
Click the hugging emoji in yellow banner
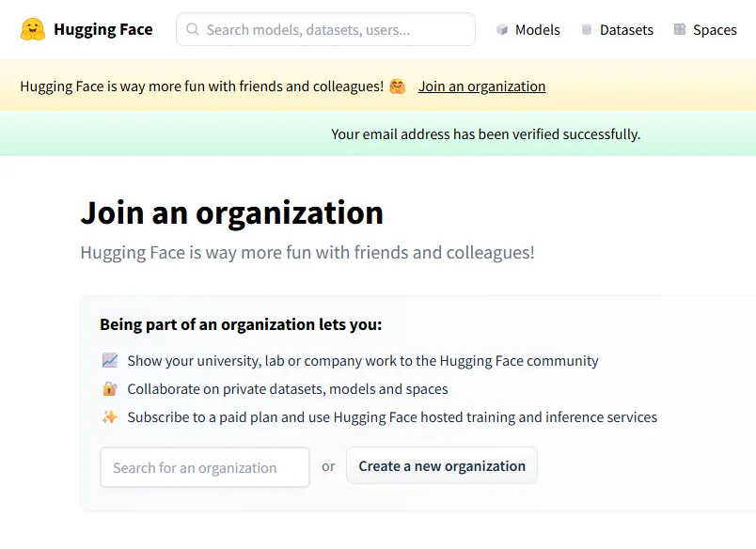(399, 86)
